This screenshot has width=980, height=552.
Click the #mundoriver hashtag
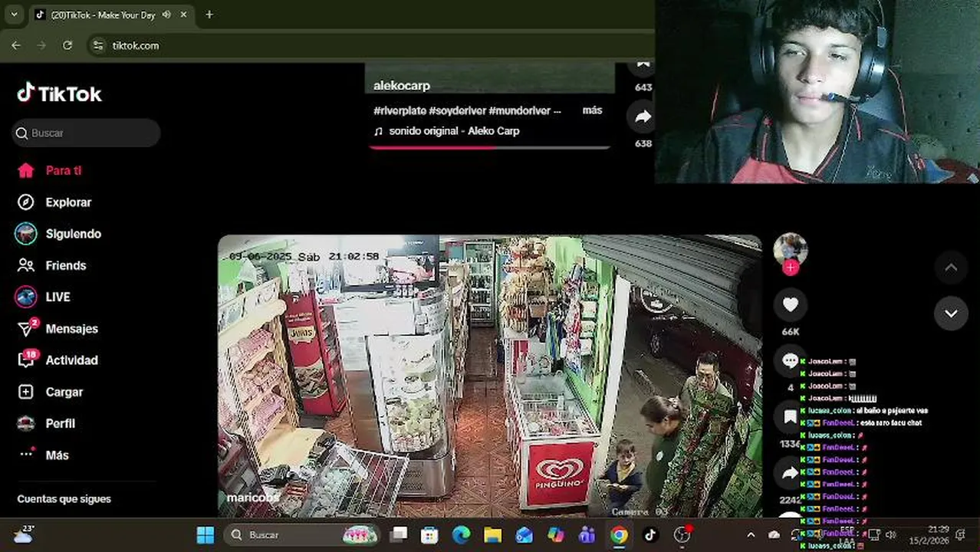pyautogui.click(x=519, y=110)
